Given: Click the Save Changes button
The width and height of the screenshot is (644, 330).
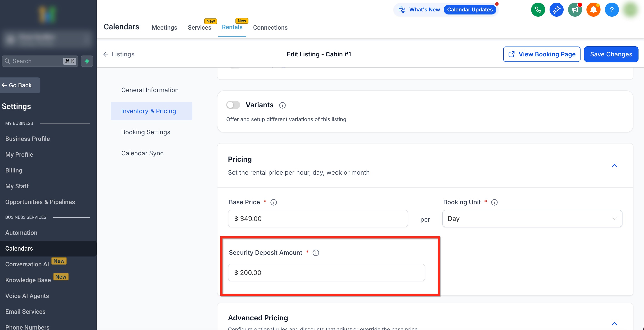Looking at the screenshot, I should tap(611, 54).
